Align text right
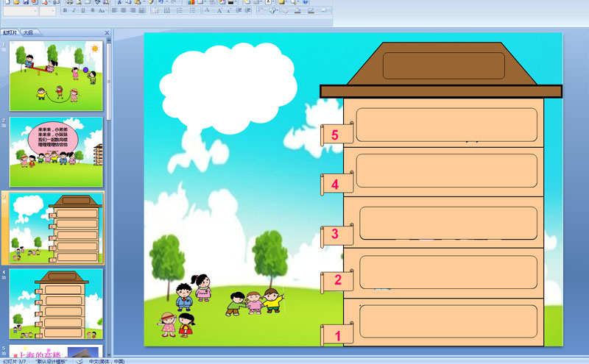 133,10
